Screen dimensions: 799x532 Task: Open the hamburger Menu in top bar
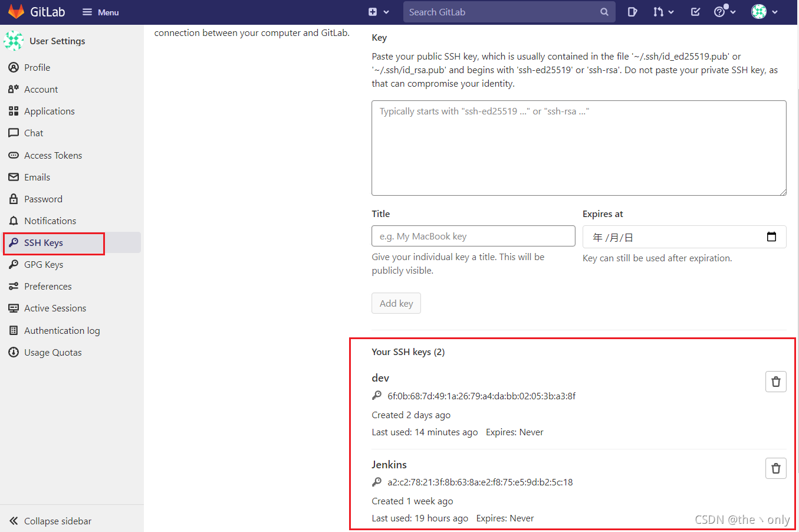click(100, 12)
